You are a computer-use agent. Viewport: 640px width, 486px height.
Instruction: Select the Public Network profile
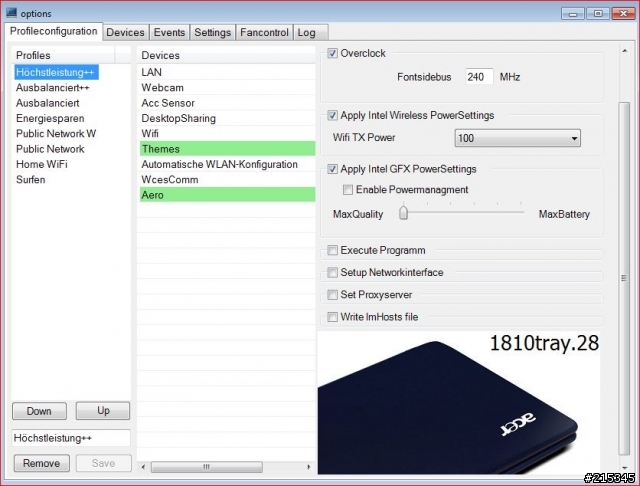point(50,149)
